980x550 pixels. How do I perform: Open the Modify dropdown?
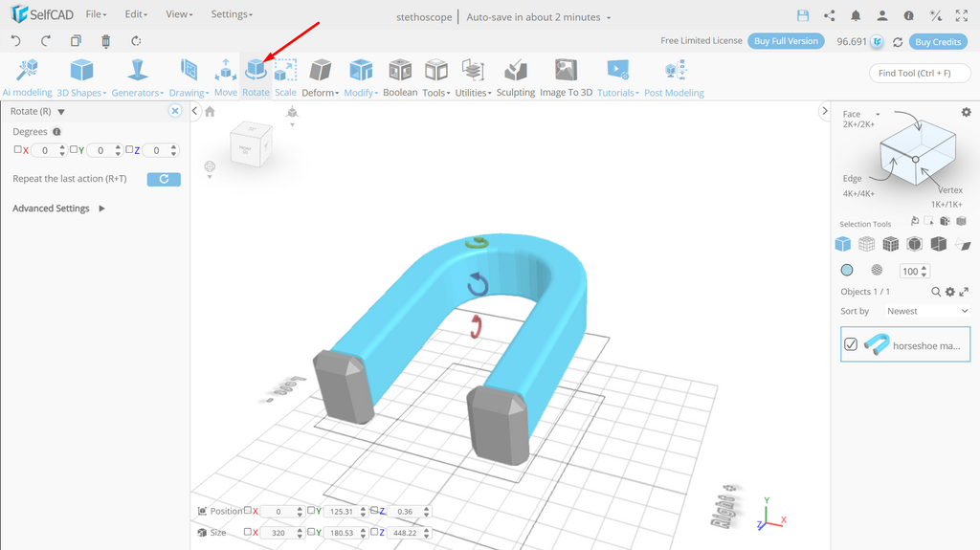click(x=361, y=77)
